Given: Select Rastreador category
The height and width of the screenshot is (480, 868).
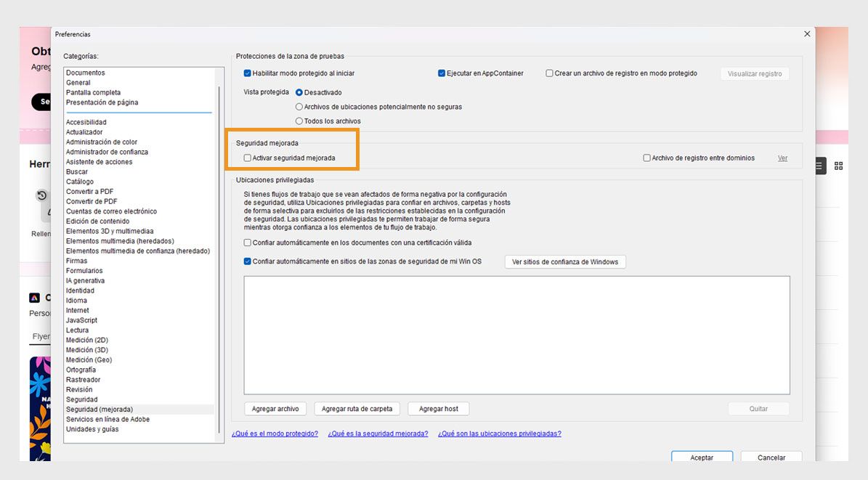Looking at the screenshot, I should click(x=83, y=380).
